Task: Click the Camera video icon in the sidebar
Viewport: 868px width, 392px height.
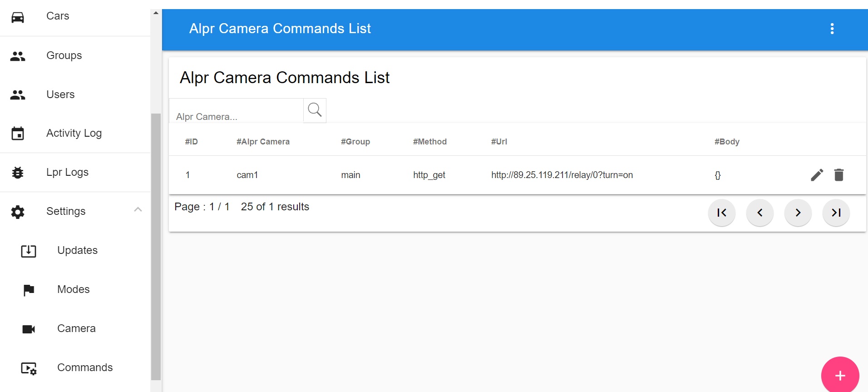Action: (29, 329)
